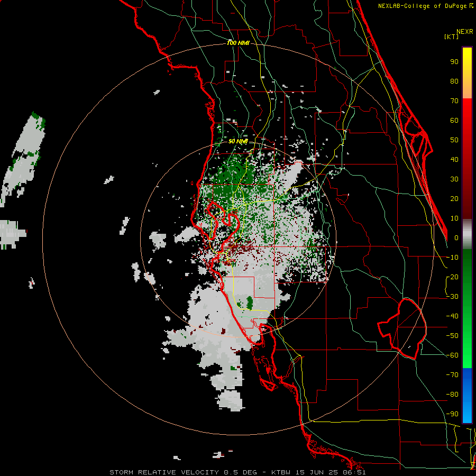Click the 0 knot scale label
Image resolution: width=476 pixels, height=476 pixels.
[456, 237]
